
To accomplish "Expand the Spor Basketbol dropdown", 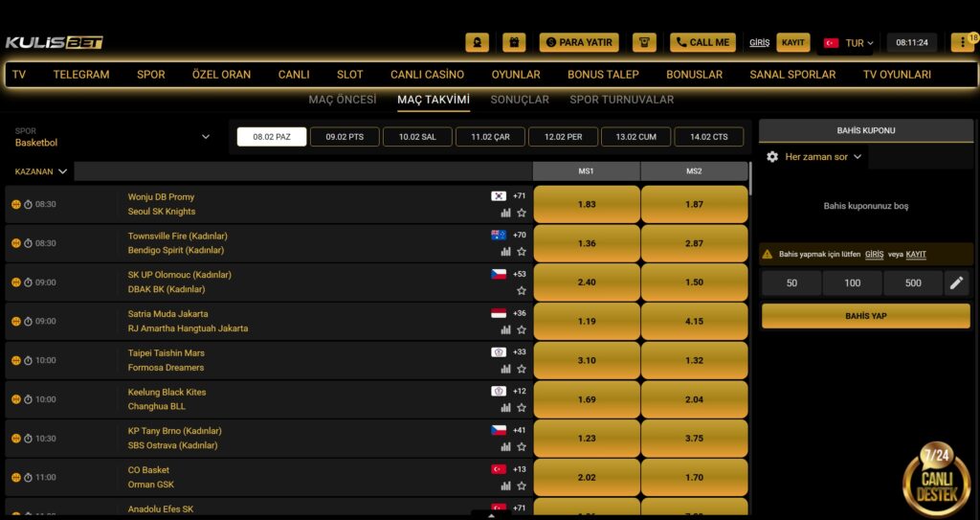I will pos(205,137).
